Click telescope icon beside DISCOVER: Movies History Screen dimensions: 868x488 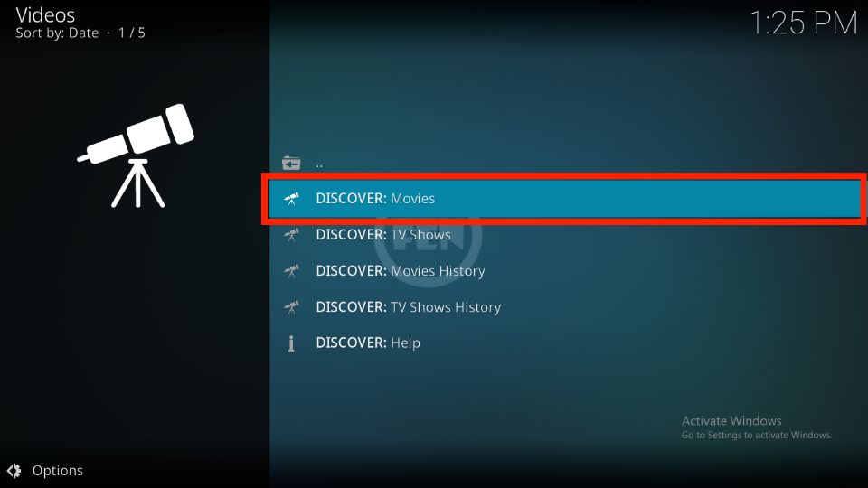pos(292,271)
